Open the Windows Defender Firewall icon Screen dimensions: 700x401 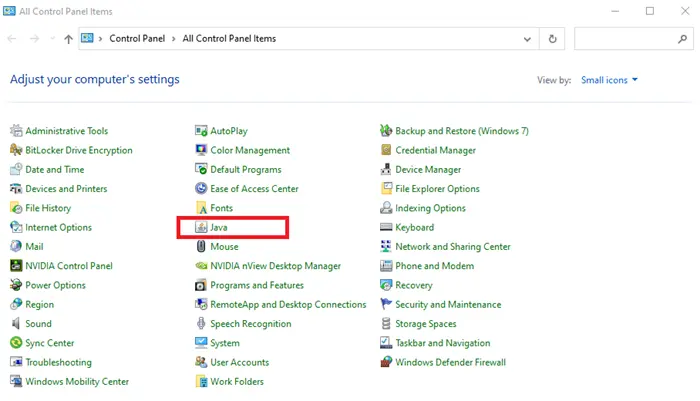(386, 362)
